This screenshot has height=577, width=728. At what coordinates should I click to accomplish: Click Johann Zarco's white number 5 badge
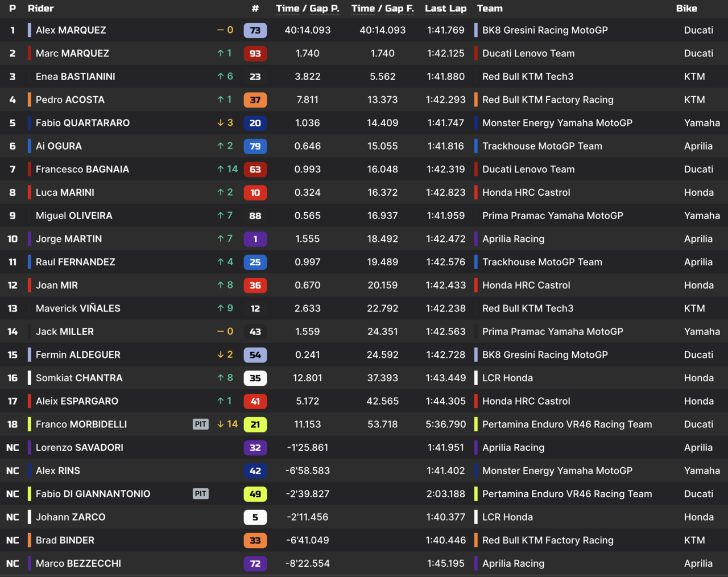click(255, 517)
